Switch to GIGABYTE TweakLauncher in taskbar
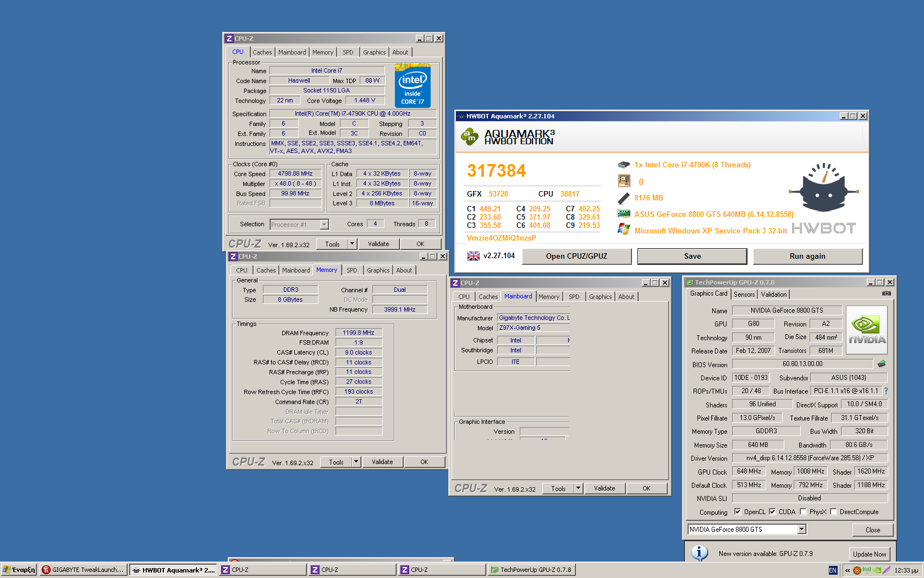The width and height of the screenshot is (924, 578). point(83,570)
